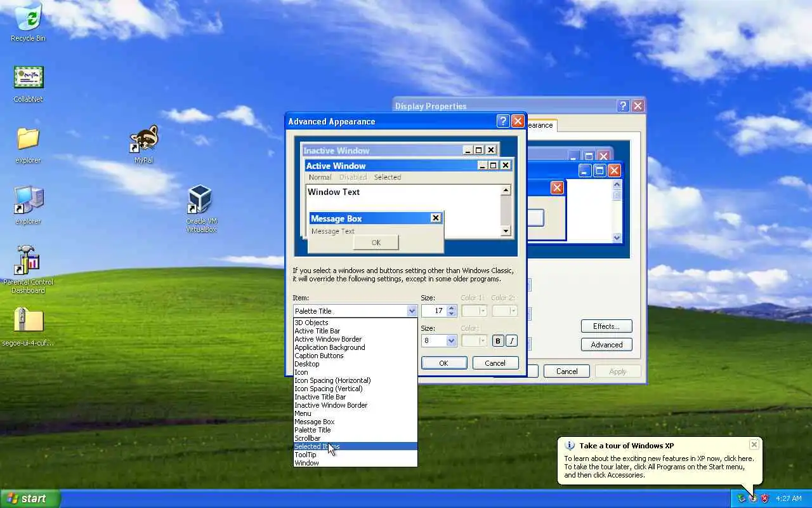
Task: Pick Icon Spacing (Horizontal) in the list
Action: coord(355,380)
